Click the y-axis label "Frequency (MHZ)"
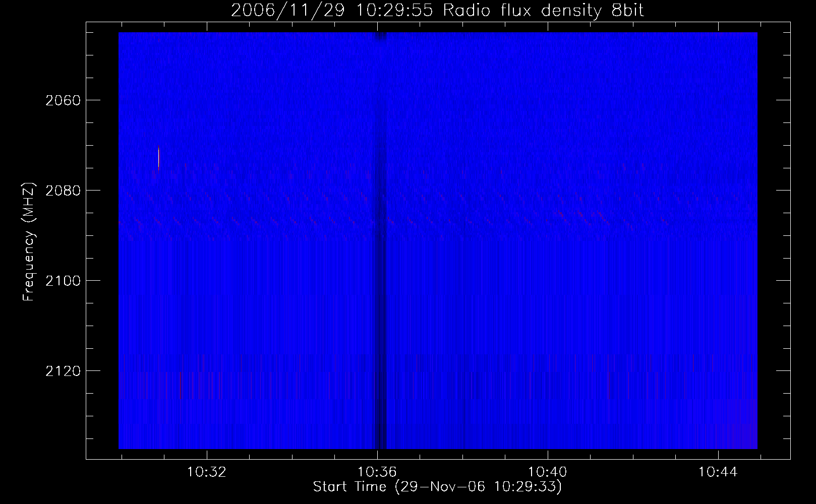Image resolution: width=816 pixels, height=504 pixels. (29, 242)
